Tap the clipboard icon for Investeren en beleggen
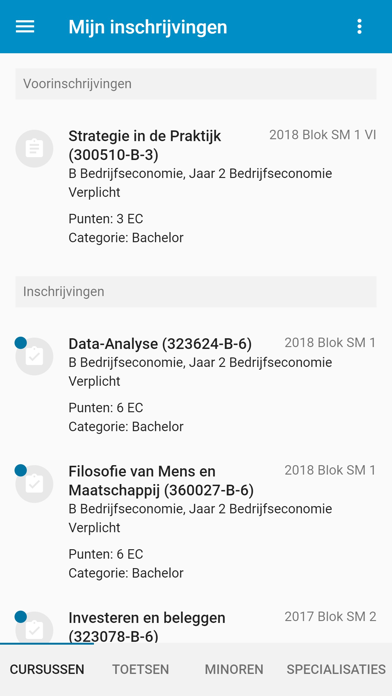 point(34,628)
